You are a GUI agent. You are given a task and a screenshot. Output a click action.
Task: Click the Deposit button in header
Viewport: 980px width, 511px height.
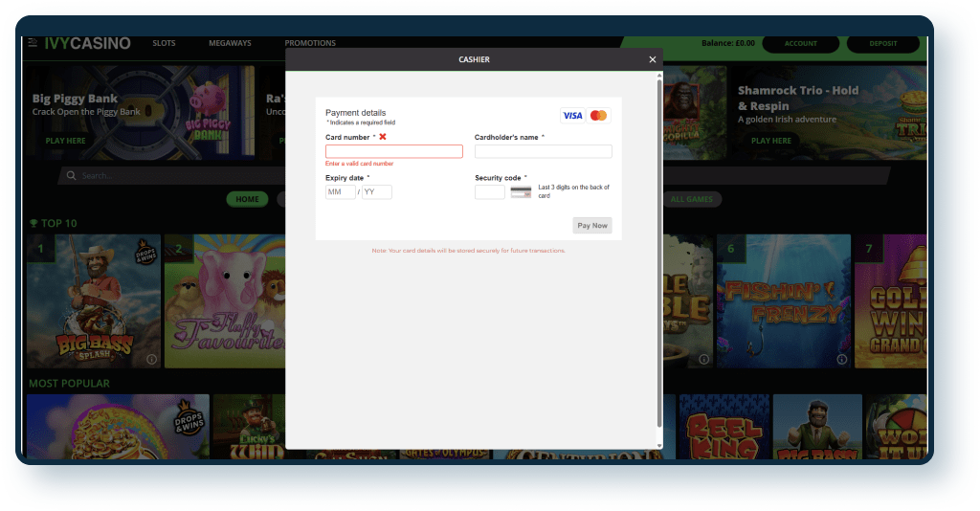click(882, 43)
